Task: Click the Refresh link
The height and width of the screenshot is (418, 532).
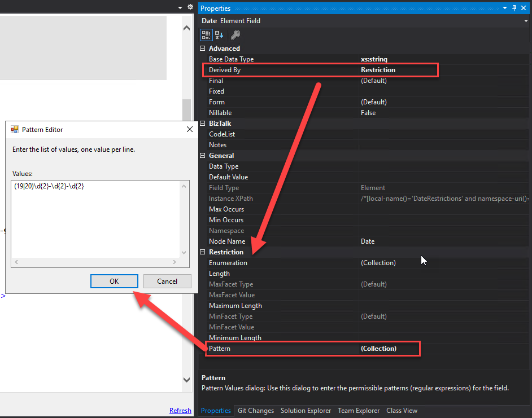Action: [x=180, y=411]
